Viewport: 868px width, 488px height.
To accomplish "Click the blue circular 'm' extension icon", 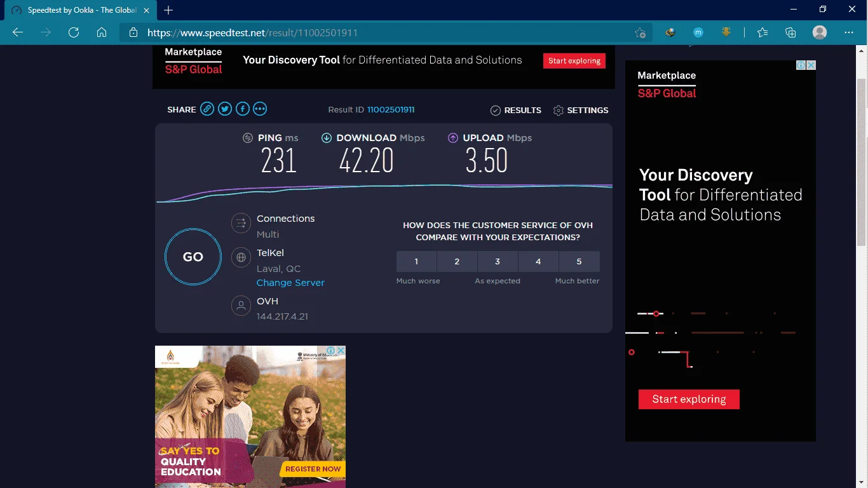I will (698, 32).
